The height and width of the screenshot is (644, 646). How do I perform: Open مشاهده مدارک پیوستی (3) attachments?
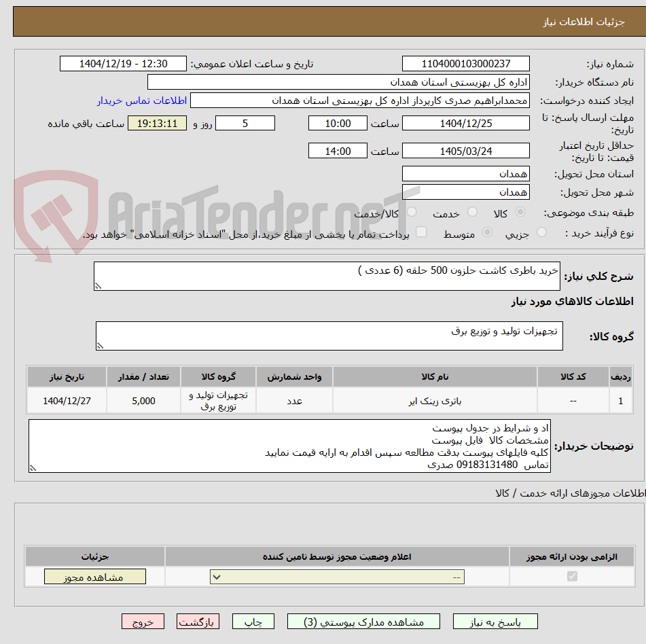tap(363, 622)
